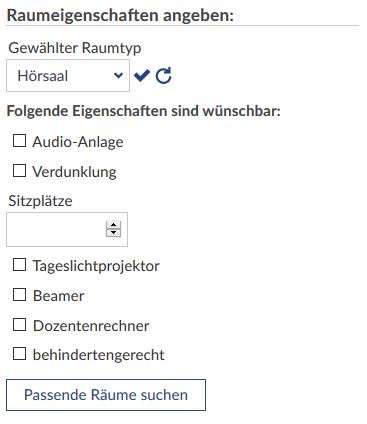Reset room type with the circular arrow icon
This screenshot has height=424, width=367.
point(164,76)
